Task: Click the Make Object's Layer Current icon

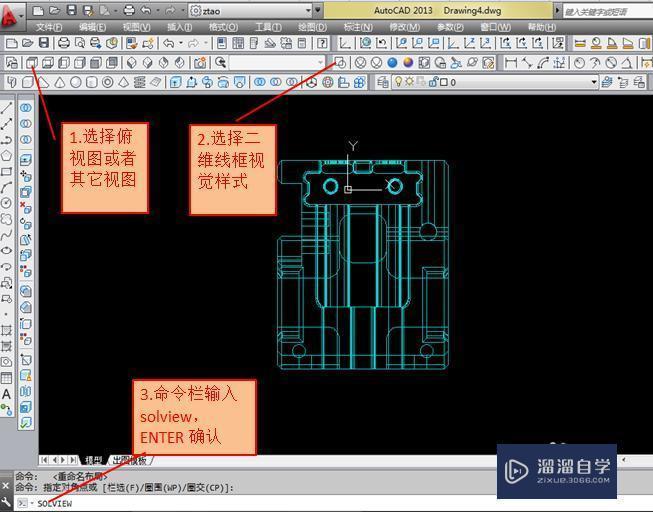Action: click(607, 82)
